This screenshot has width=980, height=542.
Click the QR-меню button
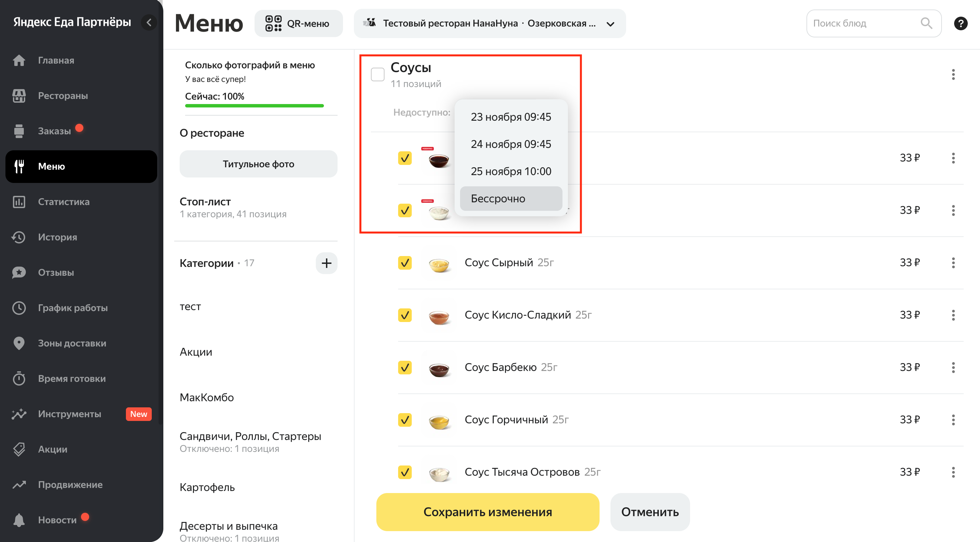coord(298,23)
